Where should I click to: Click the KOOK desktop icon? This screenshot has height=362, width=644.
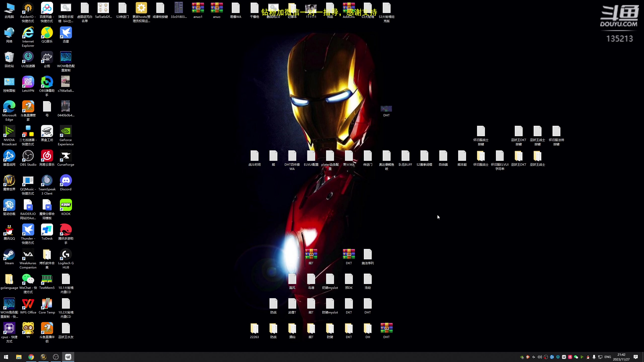66,207
